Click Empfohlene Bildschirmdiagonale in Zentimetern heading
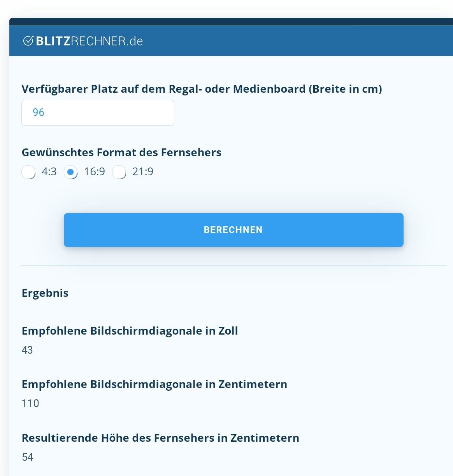The image size is (453, 476). point(154,384)
